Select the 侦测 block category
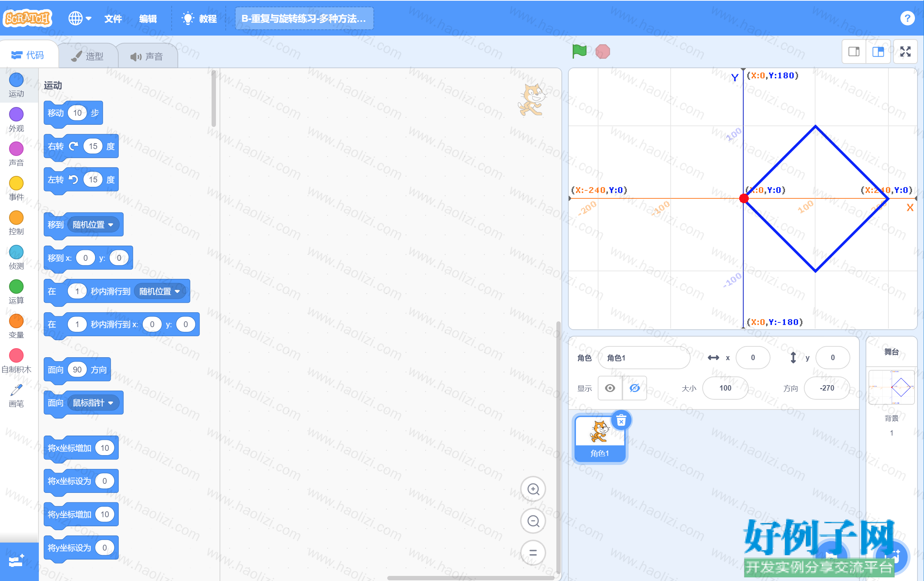 click(16, 257)
